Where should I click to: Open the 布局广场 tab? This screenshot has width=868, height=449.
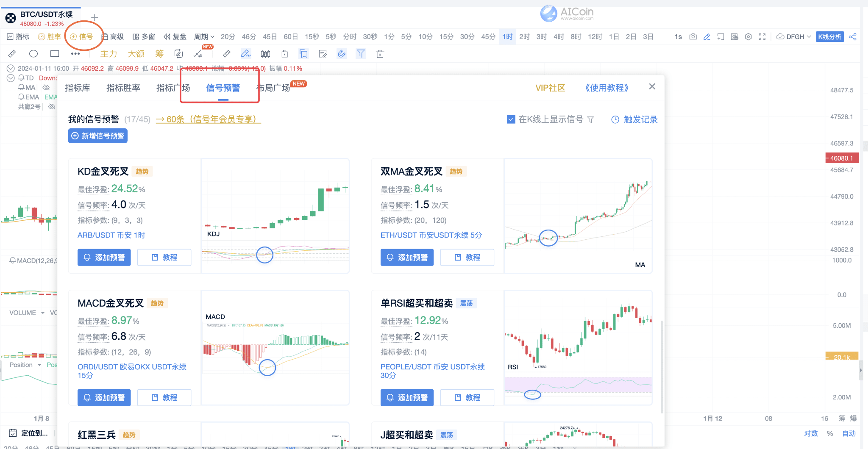274,88
